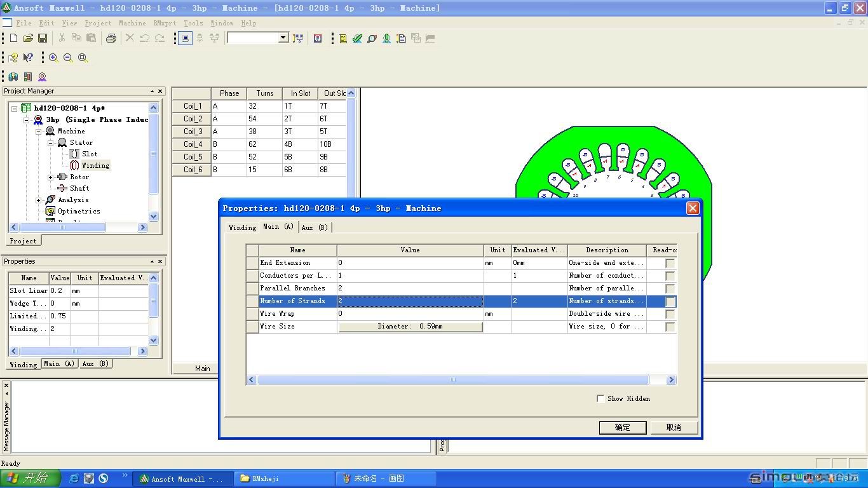868x488 pixels.
Task: Select the Winding item in project tree
Action: [95, 165]
